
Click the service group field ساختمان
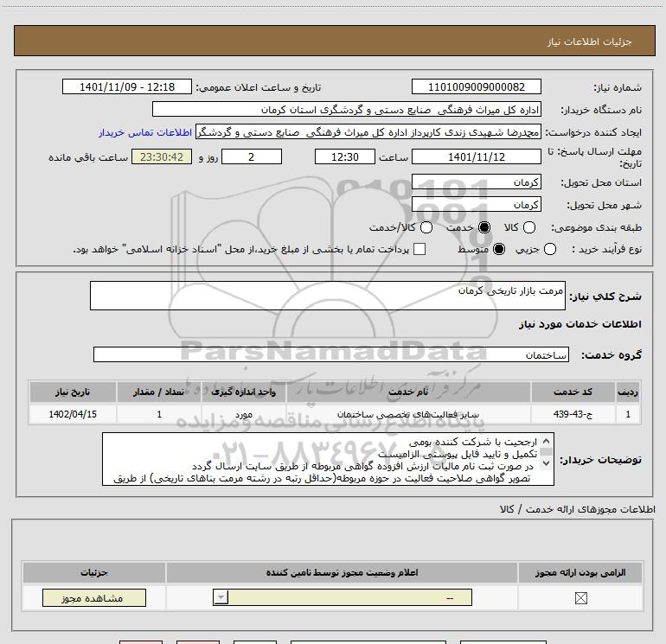(x=331, y=354)
